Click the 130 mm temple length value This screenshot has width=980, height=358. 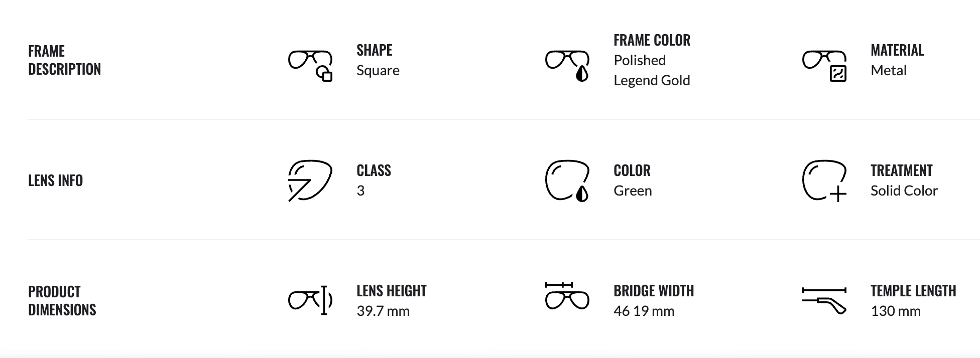pos(895,311)
